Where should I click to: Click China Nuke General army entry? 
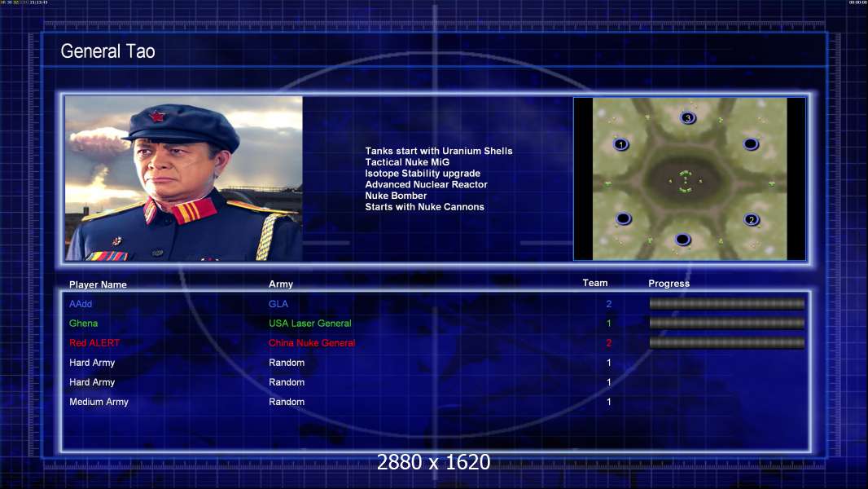(312, 343)
